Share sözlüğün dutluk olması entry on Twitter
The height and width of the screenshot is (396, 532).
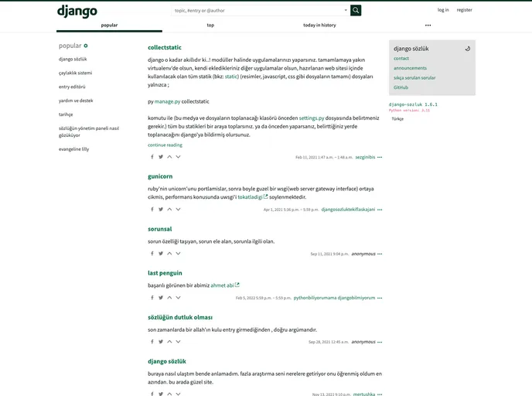pos(161,342)
